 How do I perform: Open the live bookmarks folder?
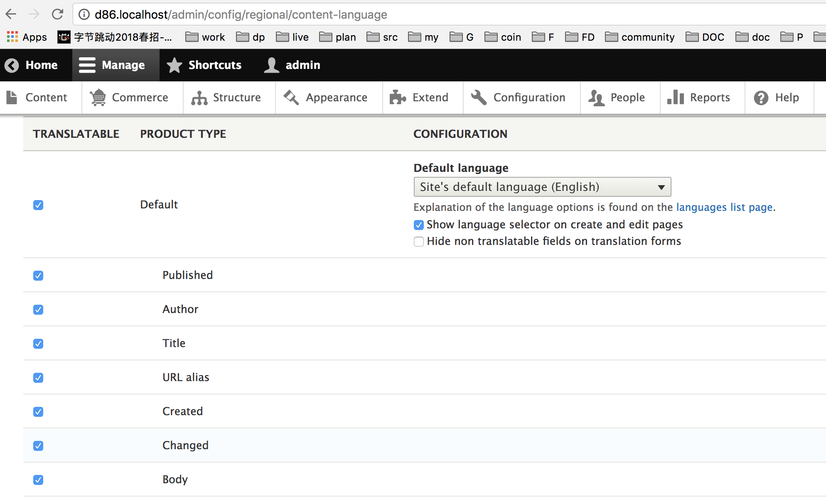point(292,37)
